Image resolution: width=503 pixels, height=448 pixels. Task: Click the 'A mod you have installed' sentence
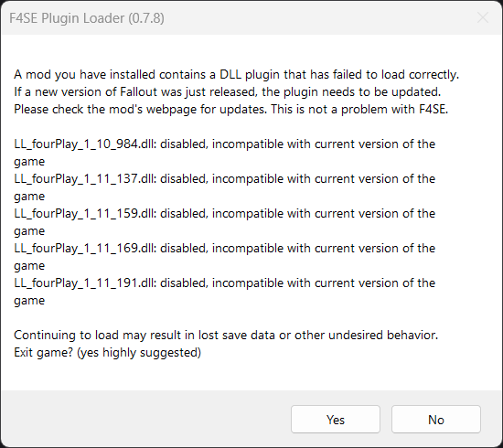click(x=237, y=75)
